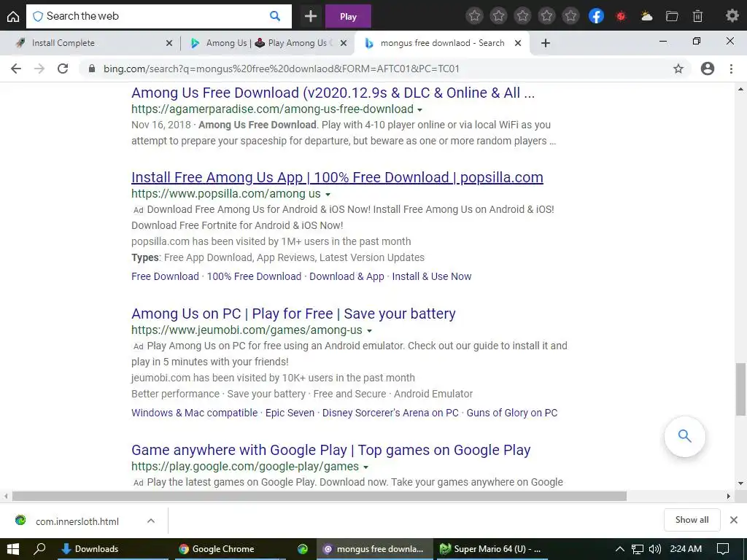The image size is (747, 560).
Task: Open the Facebook shortcut icon
Action: pyautogui.click(x=597, y=16)
